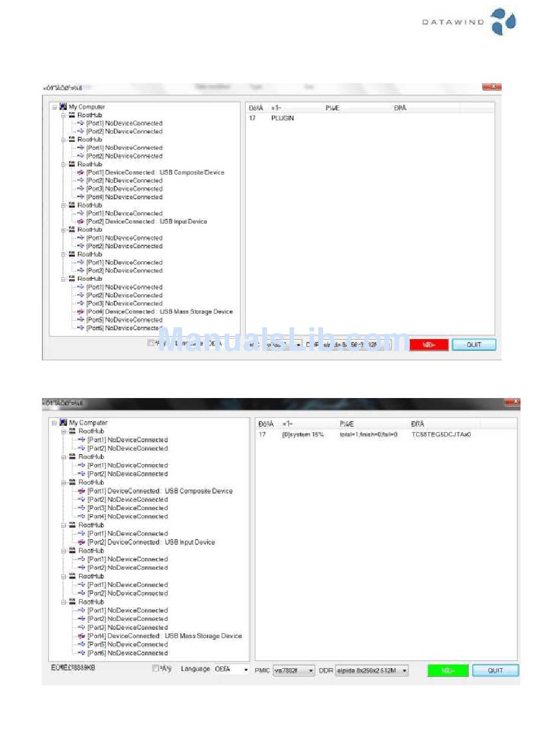
Task: Collapse RootHub holding USB Composite Device, PLUGIN window
Action: [63, 165]
